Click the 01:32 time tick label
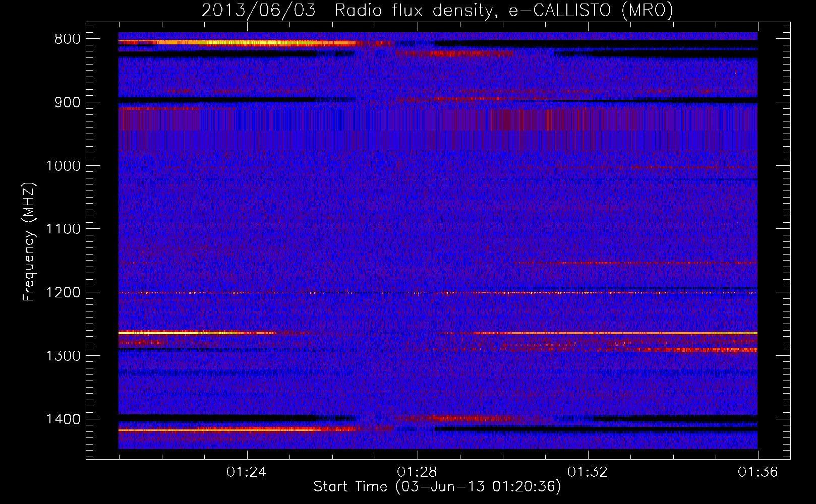 [x=588, y=472]
